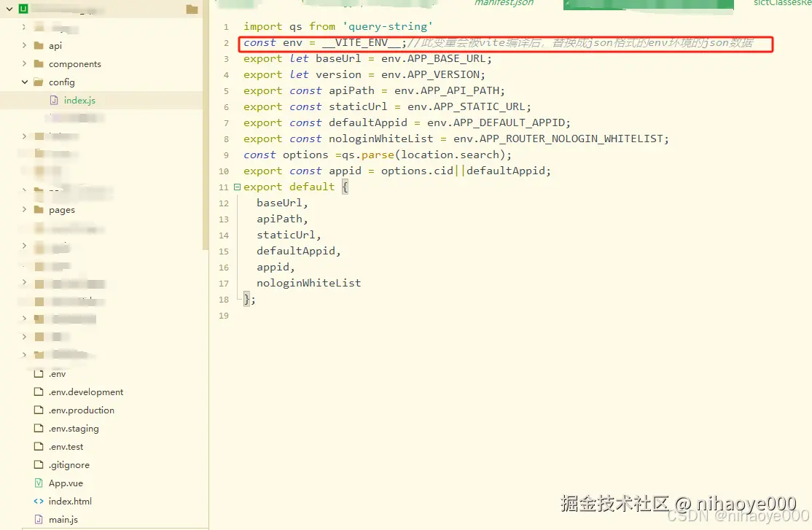
Task: Click 'staticUrl,' on line 14
Action: click(289, 235)
